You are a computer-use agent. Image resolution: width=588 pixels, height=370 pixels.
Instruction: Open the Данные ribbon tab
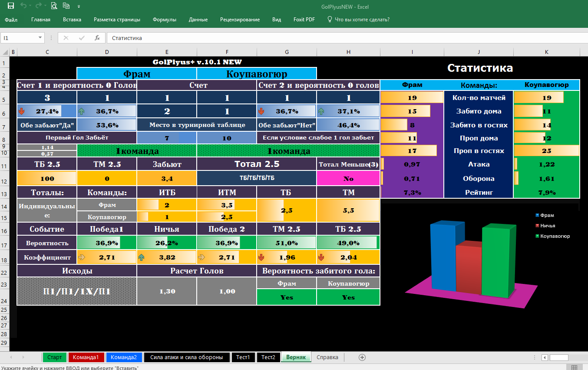[x=198, y=20]
